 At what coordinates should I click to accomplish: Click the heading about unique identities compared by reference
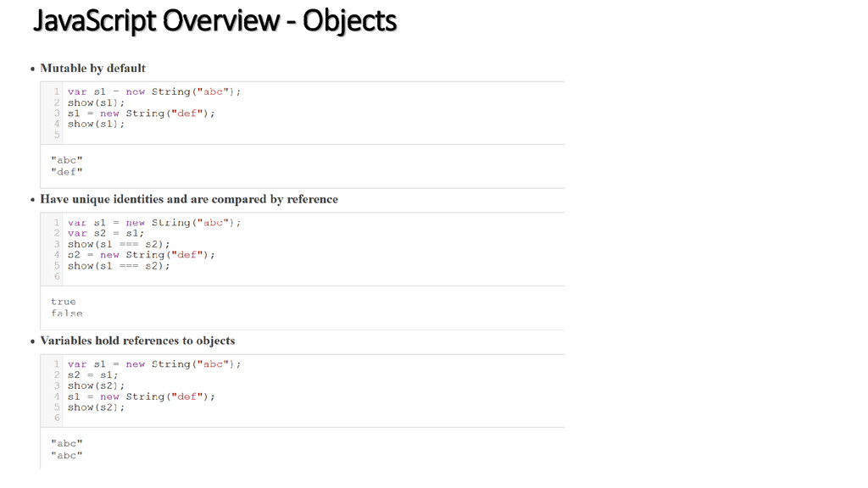click(x=189, y=199)
